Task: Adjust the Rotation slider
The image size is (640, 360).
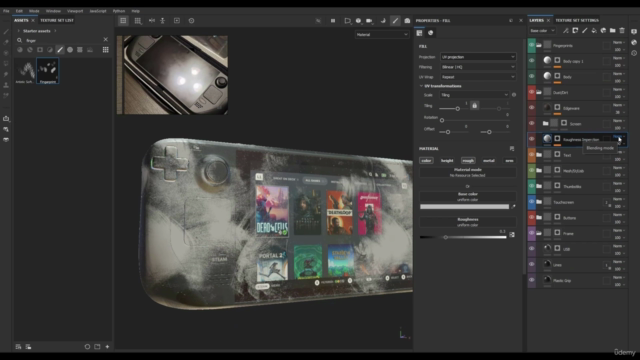Action: point(474,120)
